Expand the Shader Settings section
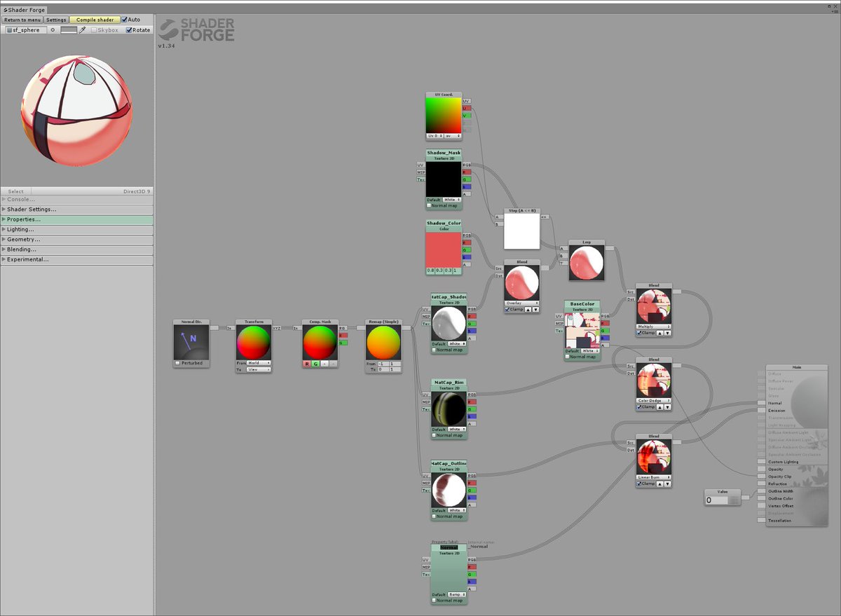This screenshot has width=841, height=616. [77, 210]
